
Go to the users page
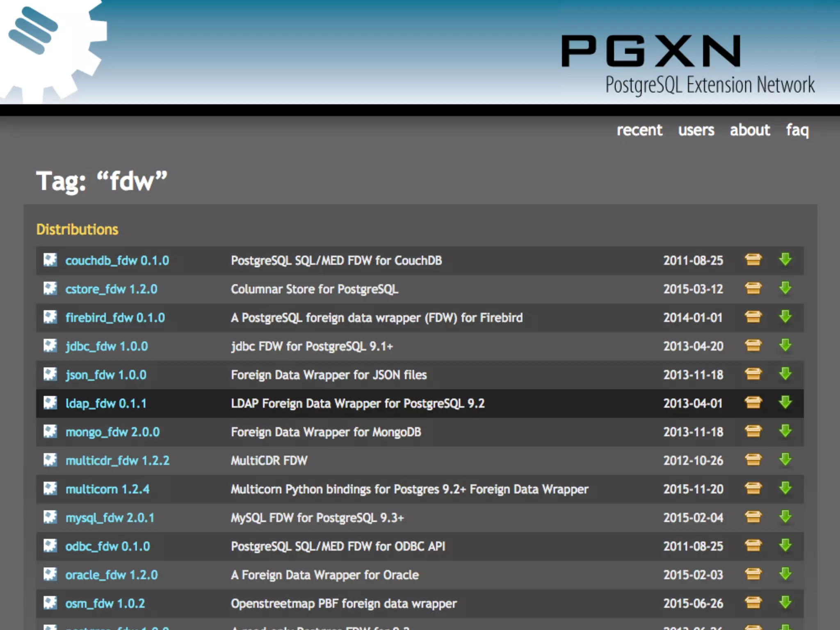(x=696, y=130)
